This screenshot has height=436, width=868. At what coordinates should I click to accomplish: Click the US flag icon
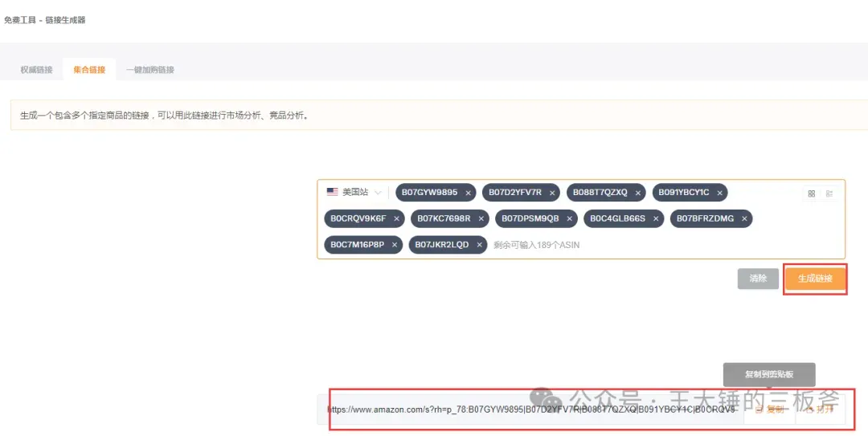pyautogui.click(x=332, y=192)
